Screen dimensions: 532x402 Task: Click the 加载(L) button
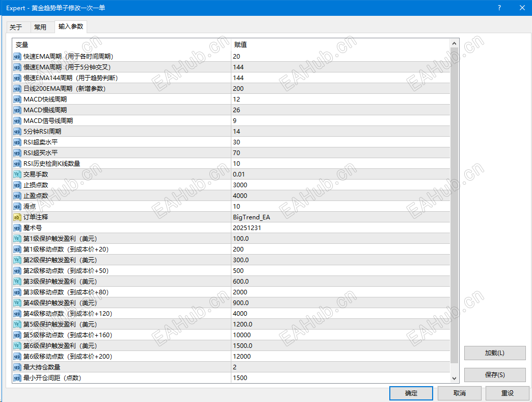click(x=495, y=353)
